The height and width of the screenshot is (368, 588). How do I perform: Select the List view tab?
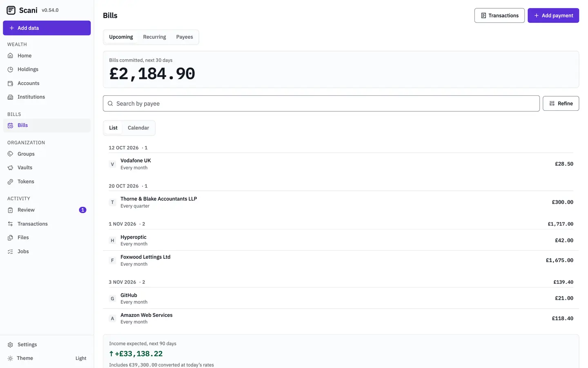pos(113,128)
